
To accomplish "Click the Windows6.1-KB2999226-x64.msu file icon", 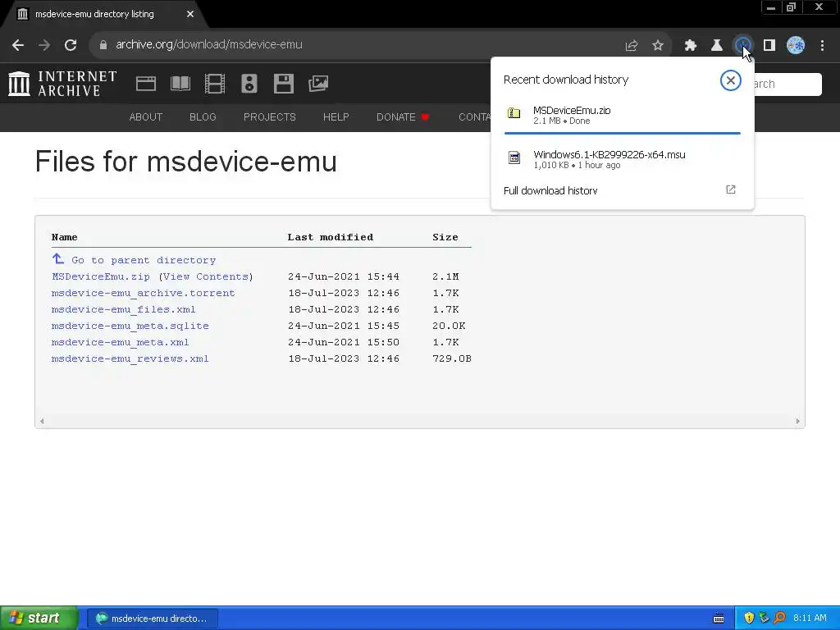I will coord(514,157).
